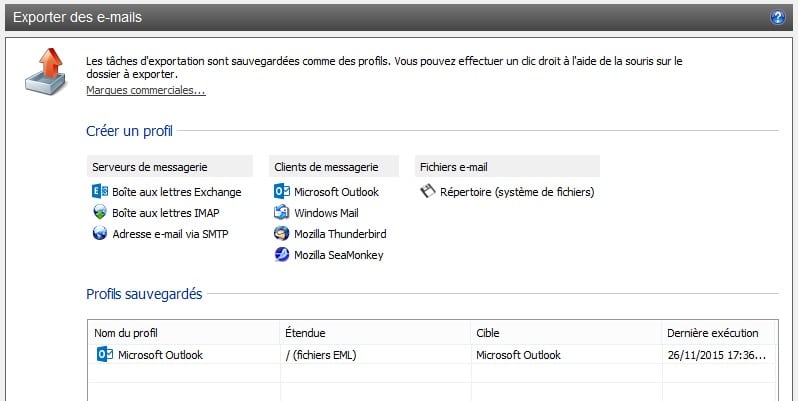Choose Répertoire (système de fichiers) option
Screen dimensions: 798x401
[517, 191]
